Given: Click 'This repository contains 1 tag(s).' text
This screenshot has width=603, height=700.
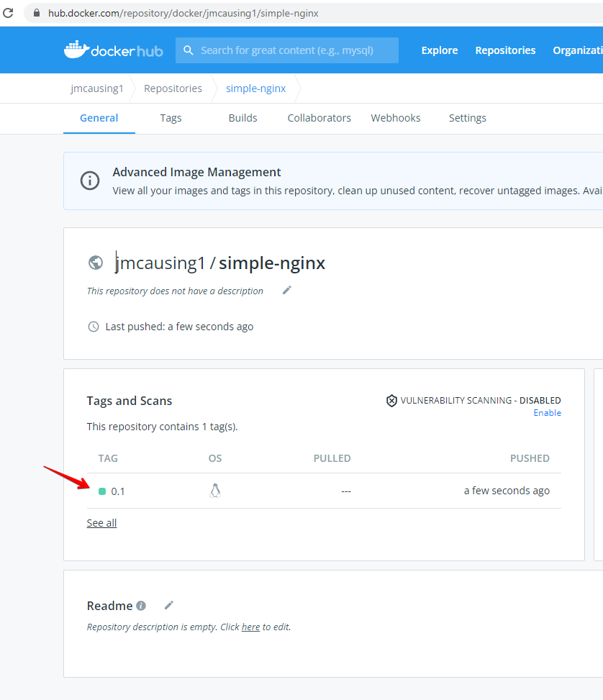Looking at the screenshot, I should point(162,427).
